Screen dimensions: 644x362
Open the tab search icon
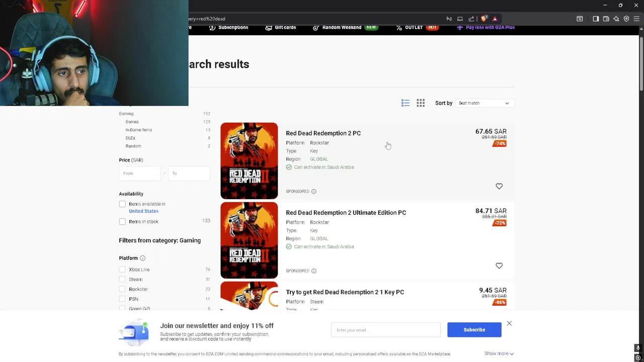pos(580,19)
